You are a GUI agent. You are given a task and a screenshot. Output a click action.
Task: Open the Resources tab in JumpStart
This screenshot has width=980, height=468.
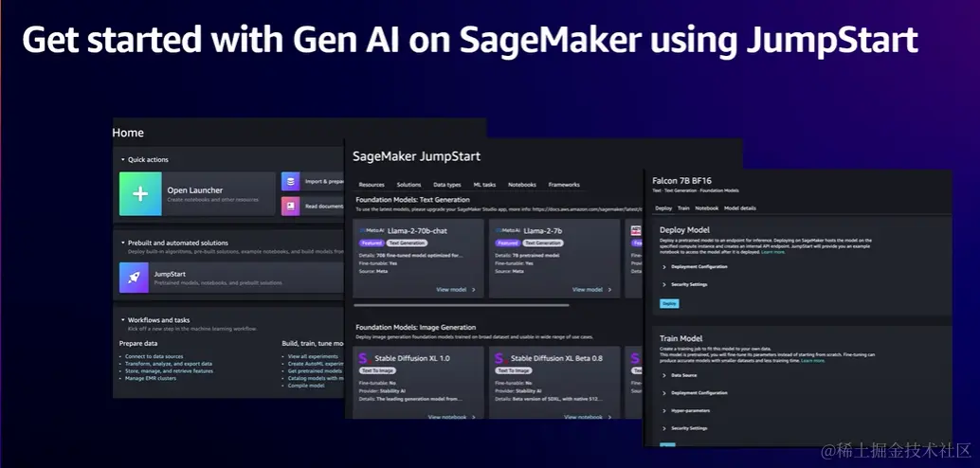(x=372, y=185)
